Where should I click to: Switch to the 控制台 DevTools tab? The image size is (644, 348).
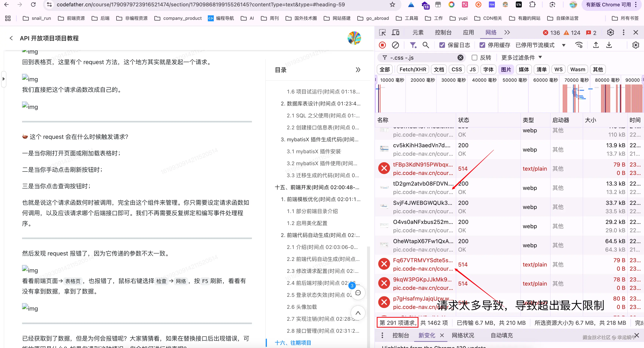click(x=443, y=33)
